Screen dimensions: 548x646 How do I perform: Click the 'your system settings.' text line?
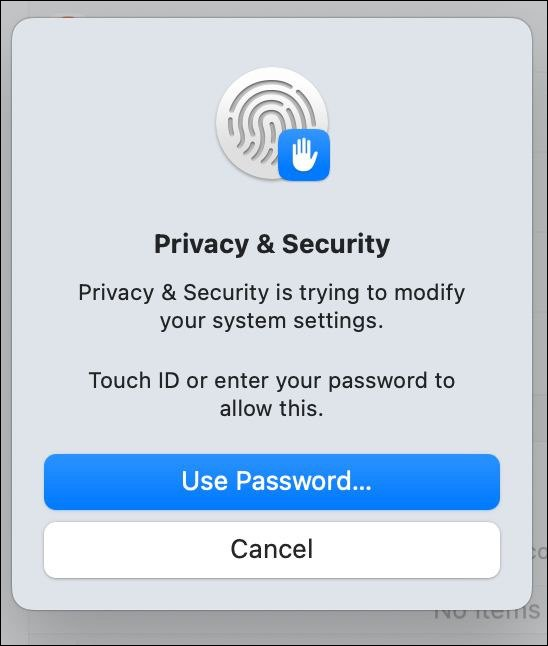(x=272, y=321)
